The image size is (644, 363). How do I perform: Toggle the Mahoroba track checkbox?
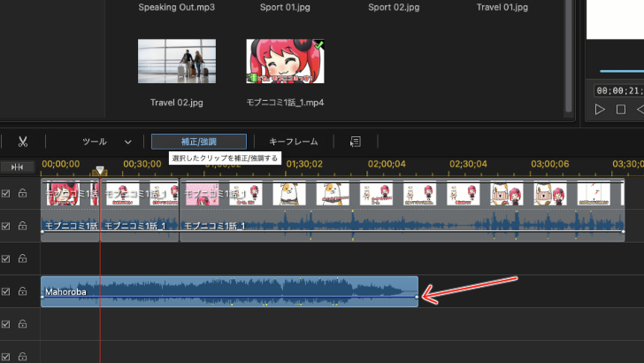click(5, 291)
